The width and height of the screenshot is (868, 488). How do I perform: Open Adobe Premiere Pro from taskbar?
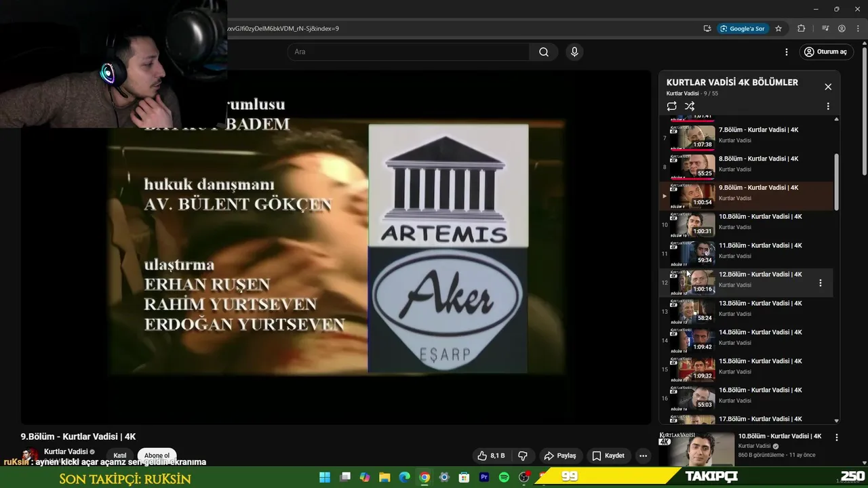point(484,477)
